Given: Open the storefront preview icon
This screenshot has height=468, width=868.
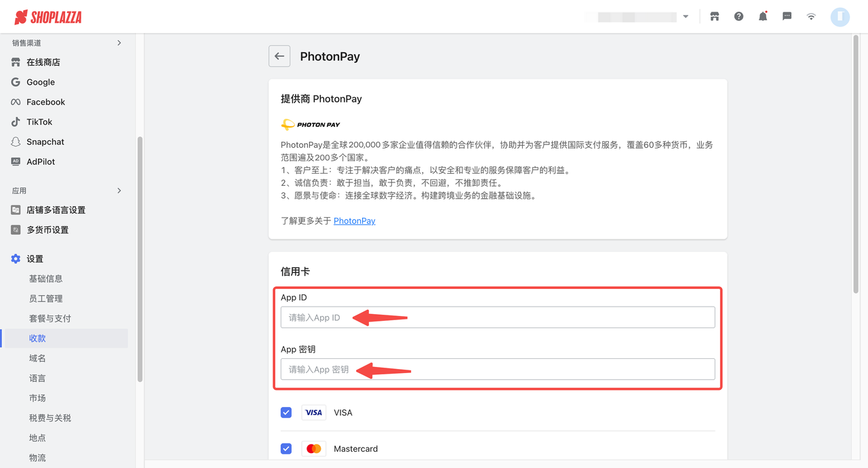Looking at the screenshot, I should [714, 16].
